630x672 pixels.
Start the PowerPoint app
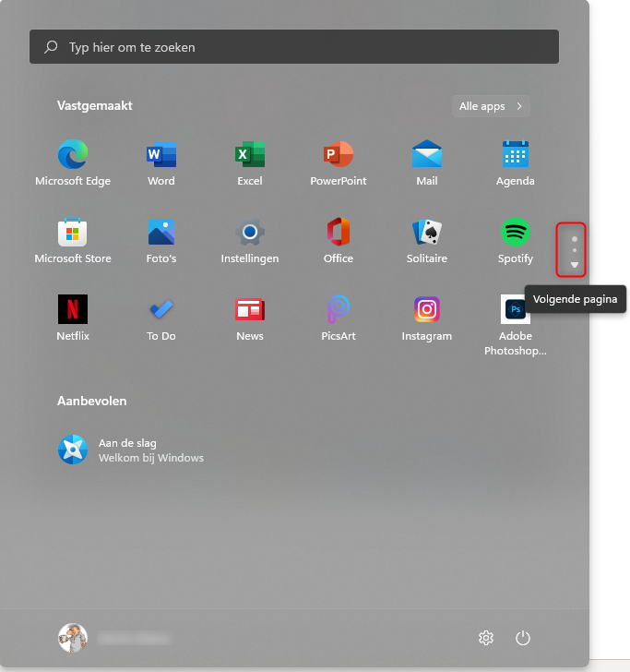click(339, 162)
